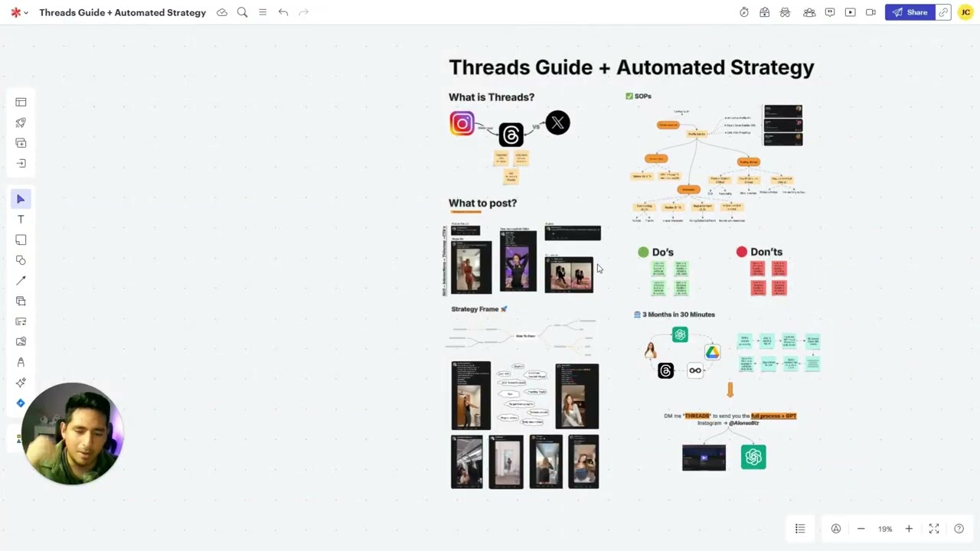Click the 'What to post?' heading
The height and width of the screenshot is (551, 980).
[x=482, y=203]
